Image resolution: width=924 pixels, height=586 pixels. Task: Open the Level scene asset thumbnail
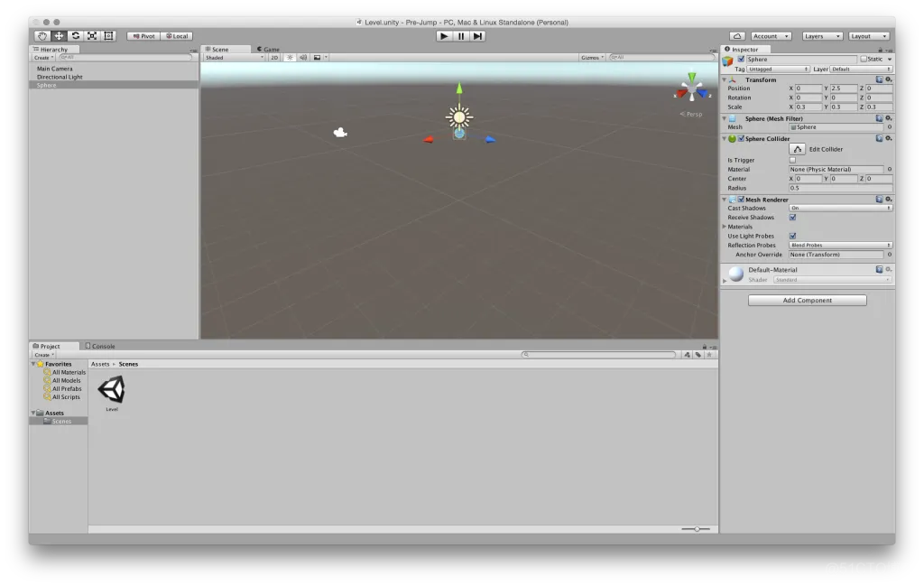(111, 390)
